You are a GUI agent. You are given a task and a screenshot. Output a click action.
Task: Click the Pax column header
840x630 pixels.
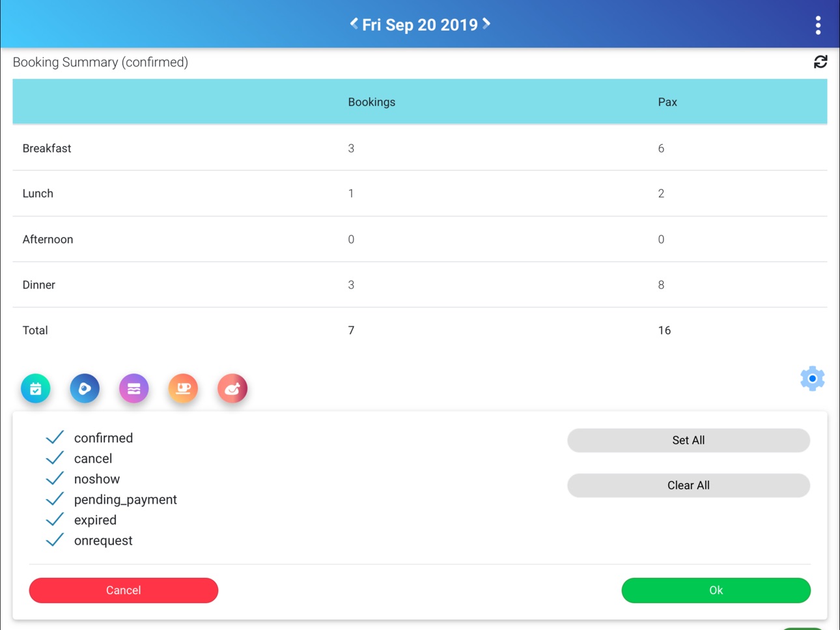pyautogui.click(x=667, y=102)
